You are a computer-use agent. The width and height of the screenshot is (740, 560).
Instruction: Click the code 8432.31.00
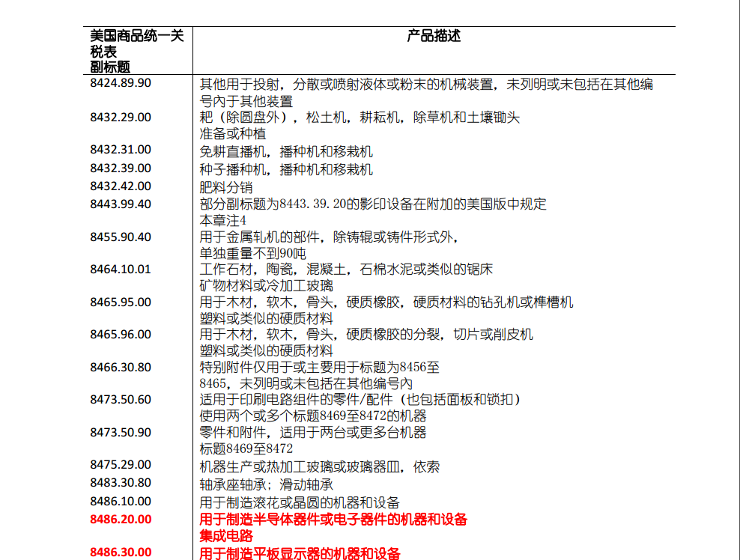click(x=121, y=150)
